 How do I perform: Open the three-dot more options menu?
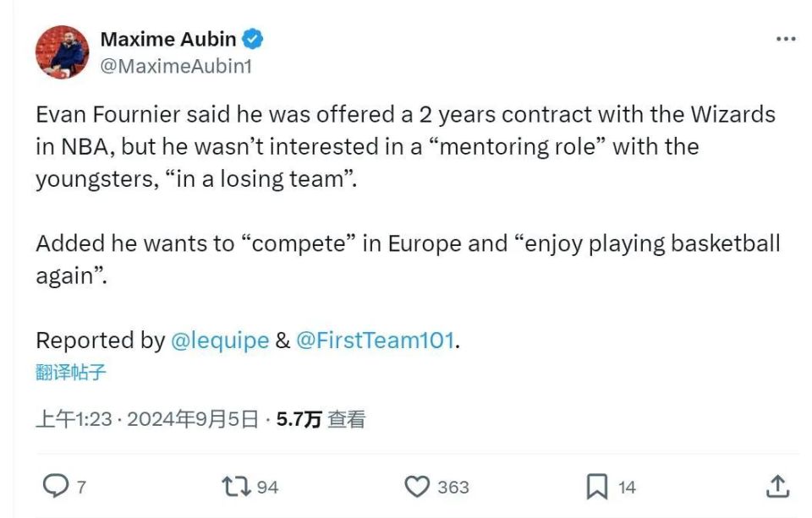pos(786,39)
